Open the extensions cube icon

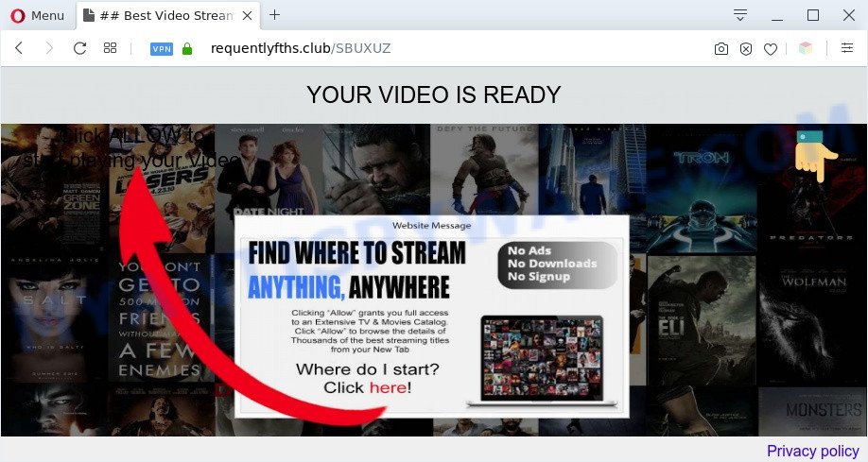tap(806, 48)
